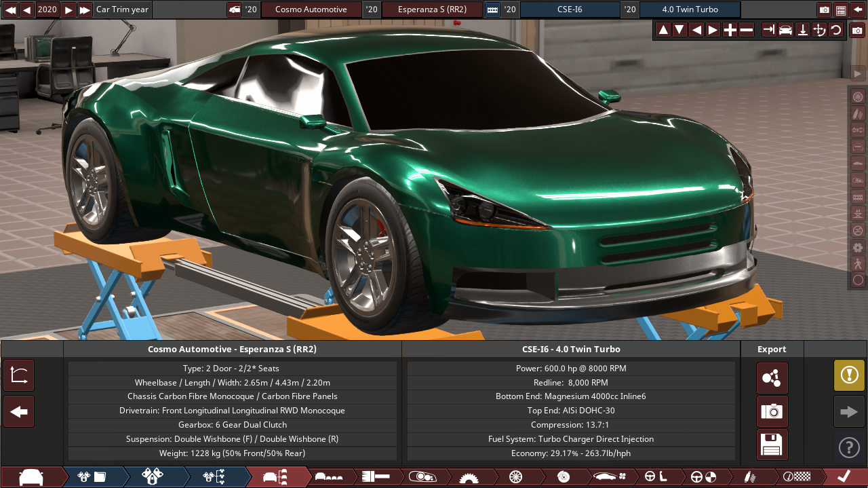Move camera up with the up-arrow button

[x=663, y=30]
